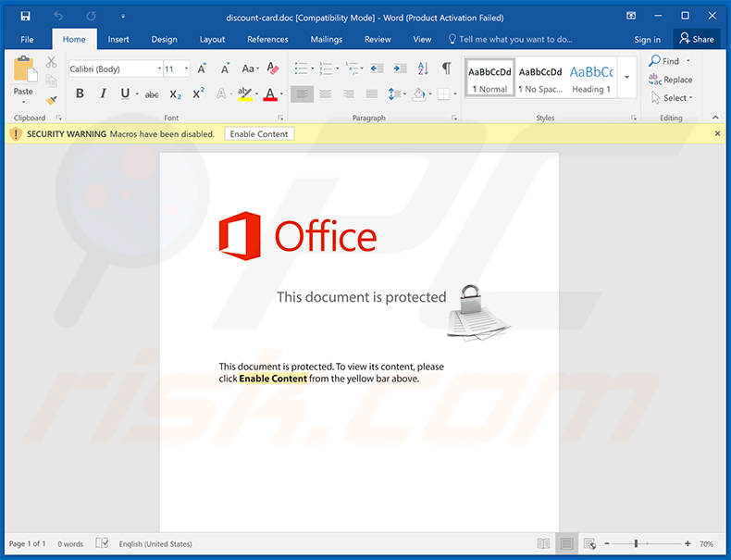Open the font color dropdown arrow
This screenshot has width=731, height=560.
click(x=281, y=94)
